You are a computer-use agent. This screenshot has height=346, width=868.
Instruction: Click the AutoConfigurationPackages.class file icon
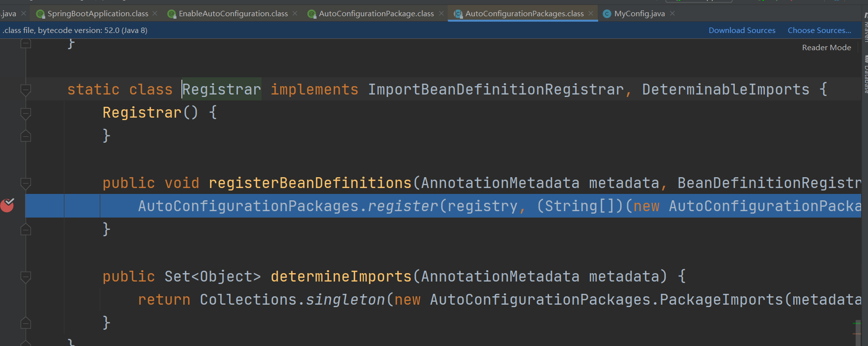[x=458, y=14]
